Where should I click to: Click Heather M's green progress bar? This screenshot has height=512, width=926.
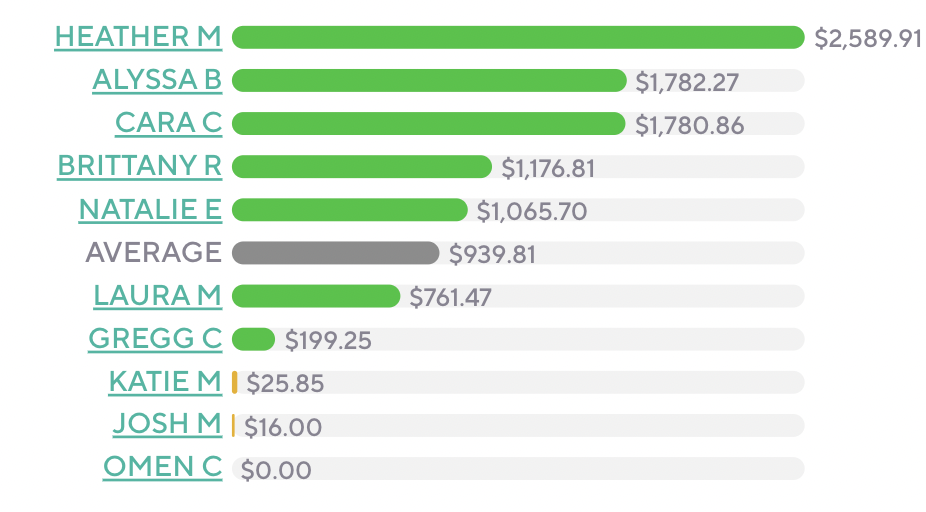518,37
